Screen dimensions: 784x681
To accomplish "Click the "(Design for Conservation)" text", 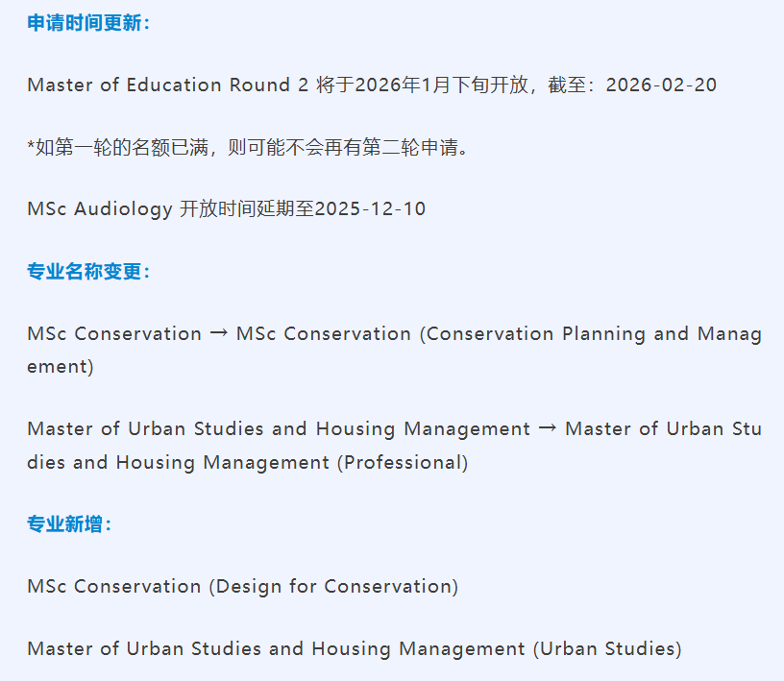I will (333, 586).
